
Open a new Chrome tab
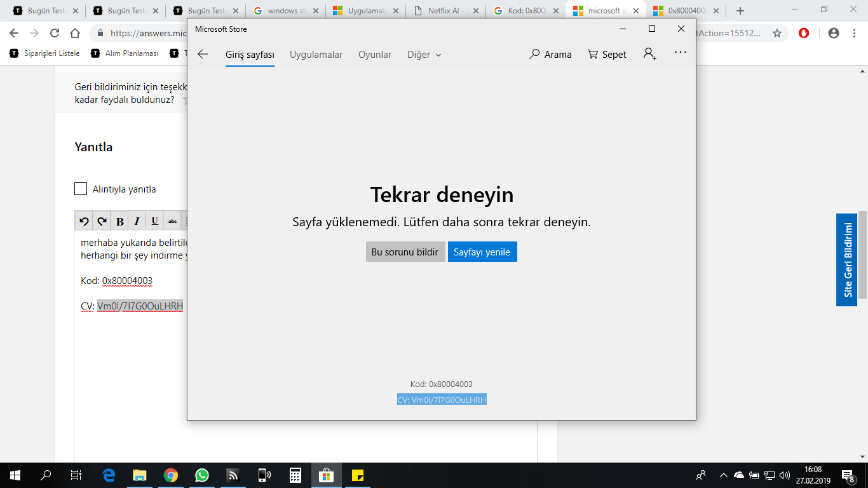(x=740, y=11)
